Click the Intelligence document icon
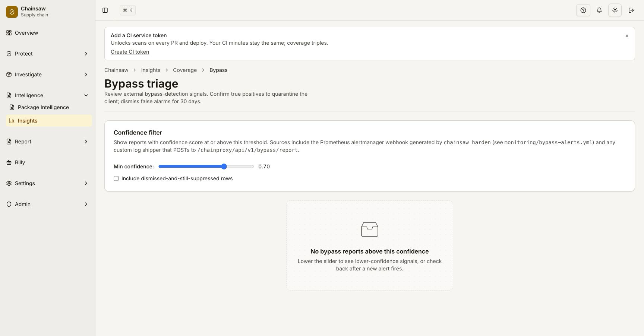The width and height of the screenshot is (644, 336). (9, 95)
